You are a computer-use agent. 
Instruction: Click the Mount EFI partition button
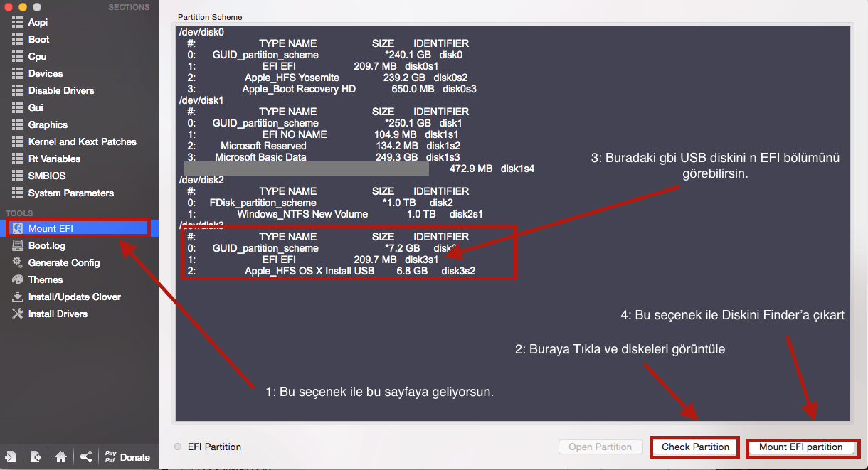point(800,447)
